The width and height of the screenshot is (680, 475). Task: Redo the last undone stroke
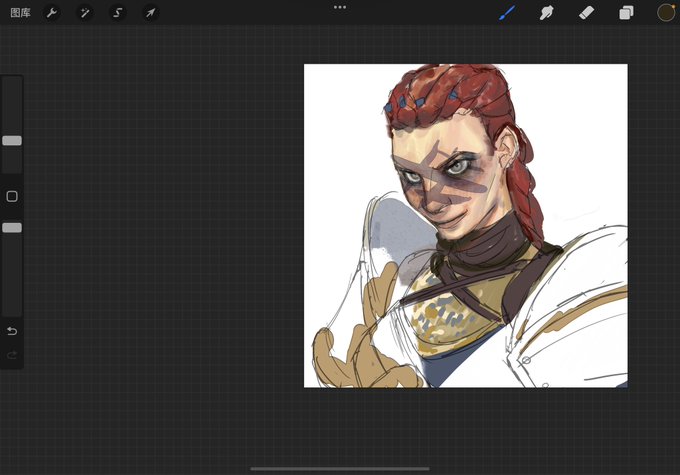(12, 355)
